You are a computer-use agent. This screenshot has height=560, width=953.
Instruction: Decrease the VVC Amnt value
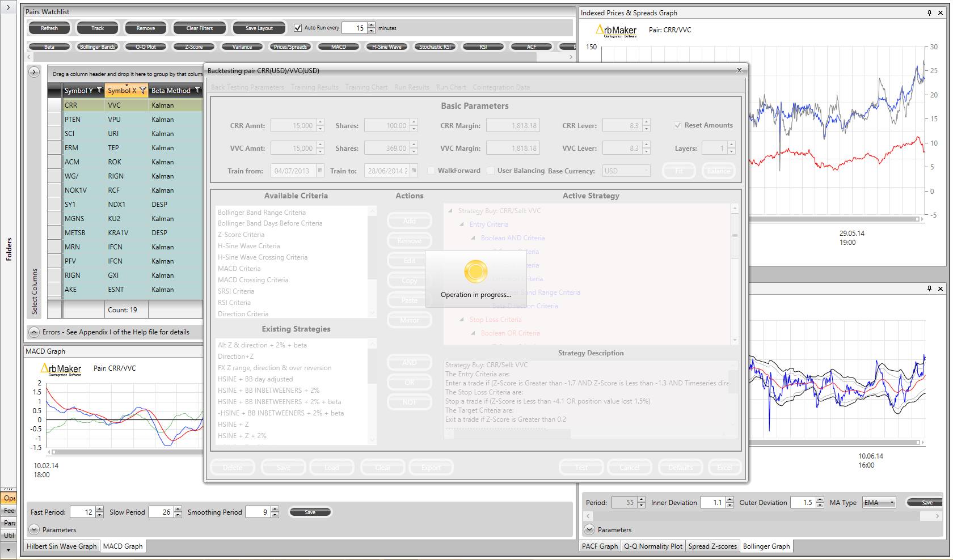click(321, 151)
